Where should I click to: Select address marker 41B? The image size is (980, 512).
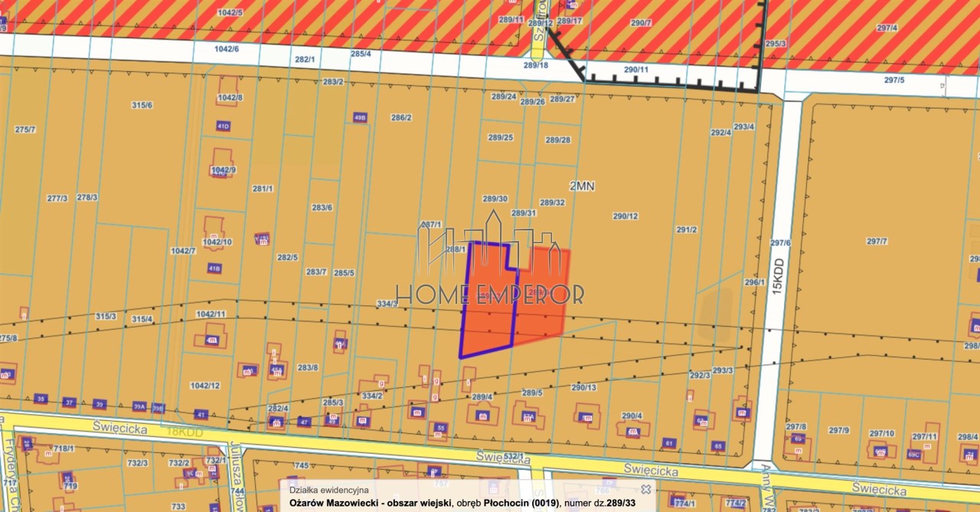214,269
